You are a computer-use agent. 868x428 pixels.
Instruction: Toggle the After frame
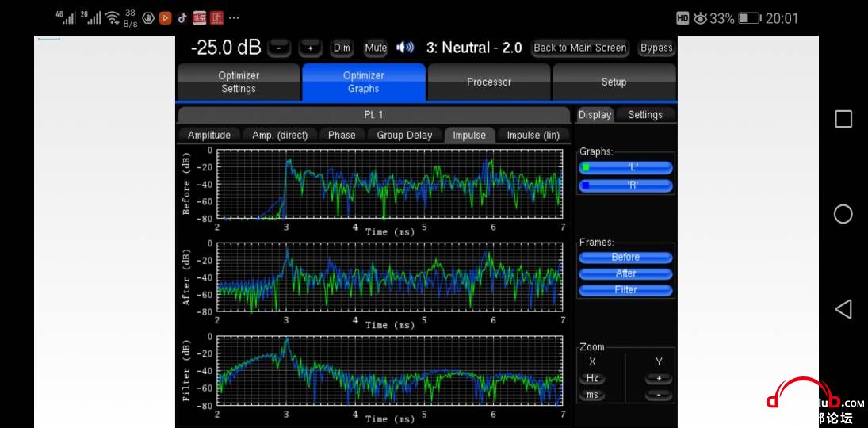626,273
